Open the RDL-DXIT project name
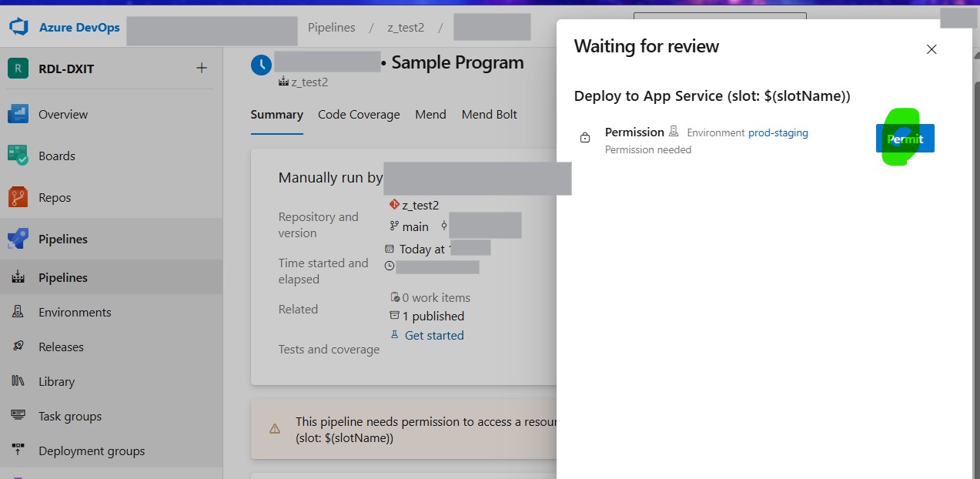The image size is (980, 479). coord(66,69)
